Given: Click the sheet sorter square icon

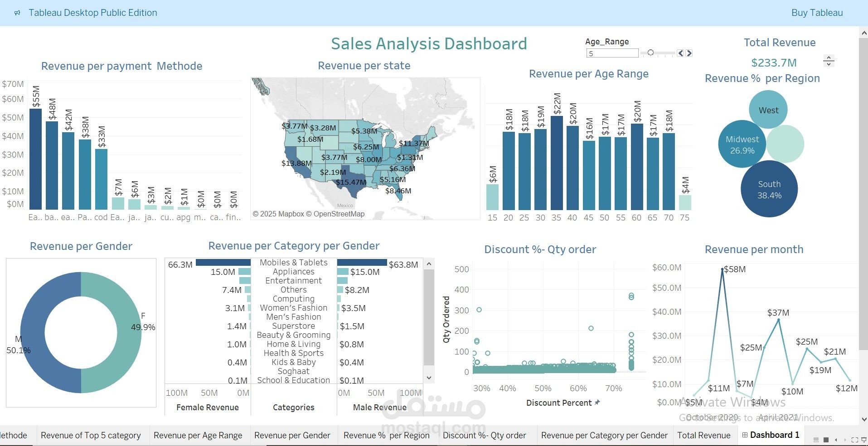Looking at the screenshot, I should [x=826, y=440].
